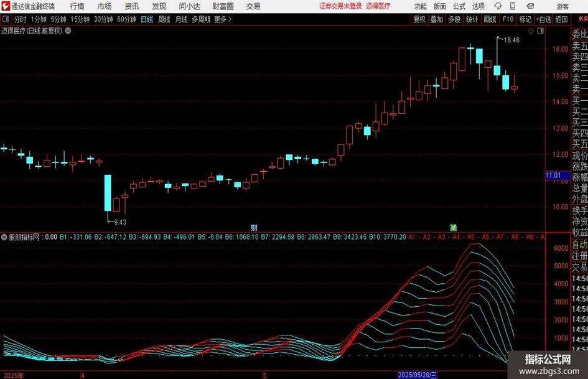Switch to the 5分钟 period tab
The height and width of the screenshot is (379, 588).
pyautogui.click(x=58, y=19)
